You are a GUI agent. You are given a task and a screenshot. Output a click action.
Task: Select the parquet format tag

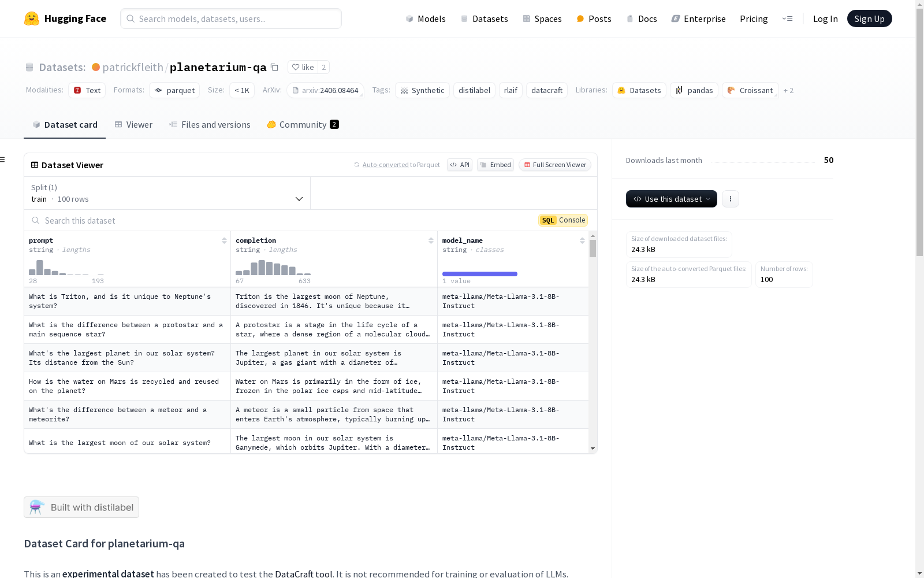click(174, 90)
